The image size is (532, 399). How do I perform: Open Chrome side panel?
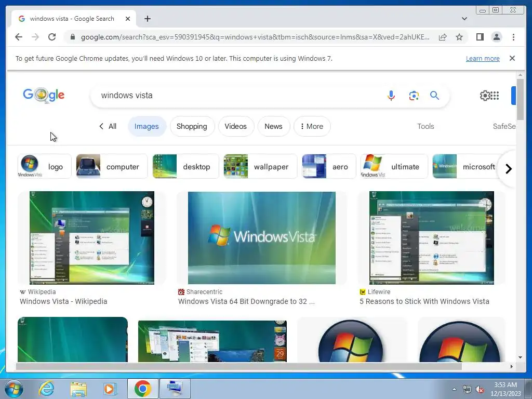tap(480, 37)
